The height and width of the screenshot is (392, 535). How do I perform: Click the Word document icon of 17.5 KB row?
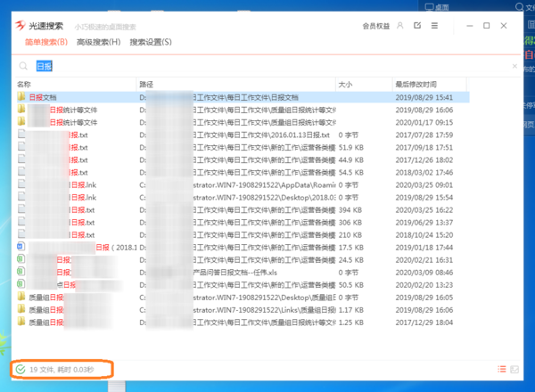[x=21, y=247]
